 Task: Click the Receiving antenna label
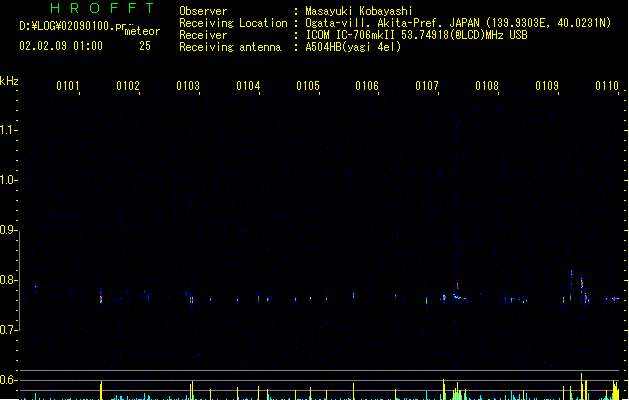point(230,47)
